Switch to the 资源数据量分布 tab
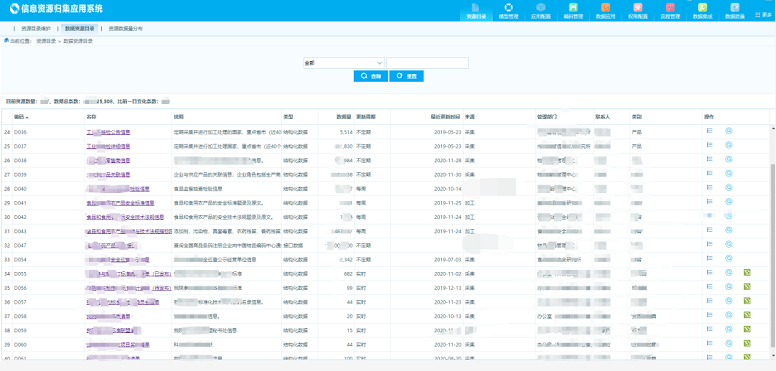 pos(126,29)
